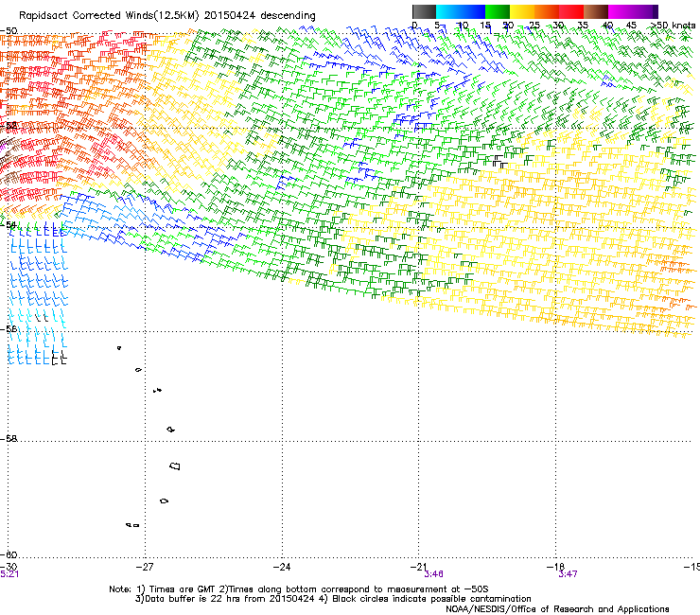
Task: Click the green 15-20 knots color band
Action: 498,11
